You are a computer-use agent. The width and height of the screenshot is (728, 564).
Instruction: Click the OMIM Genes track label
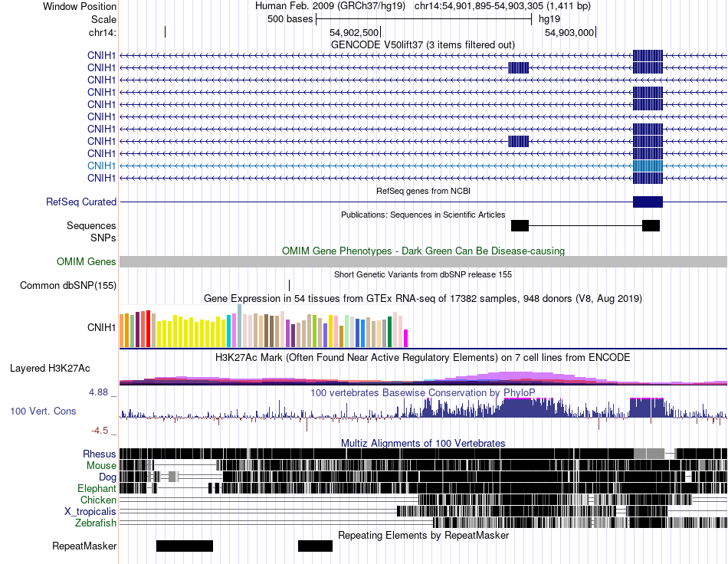click(x=86, y=262)
